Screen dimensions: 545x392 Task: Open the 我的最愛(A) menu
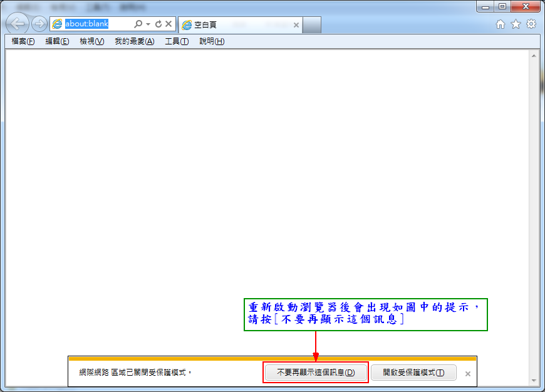pyautogui.click(x=134, y=41)
